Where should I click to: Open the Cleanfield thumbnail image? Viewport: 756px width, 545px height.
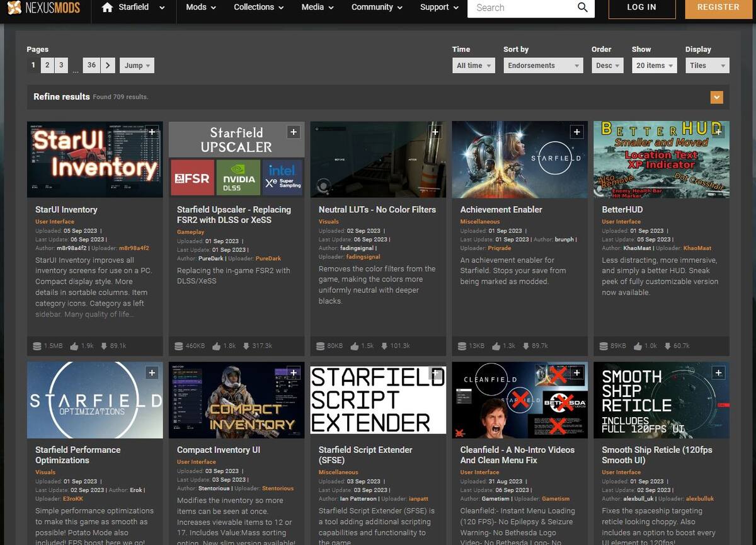pyautogui.click(x=520, y=400)
